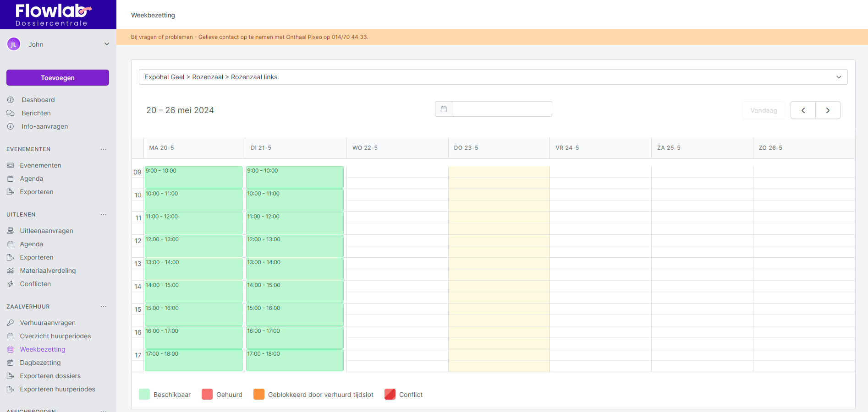
Task: Click the Vandaag button
Action: (764, 110)
